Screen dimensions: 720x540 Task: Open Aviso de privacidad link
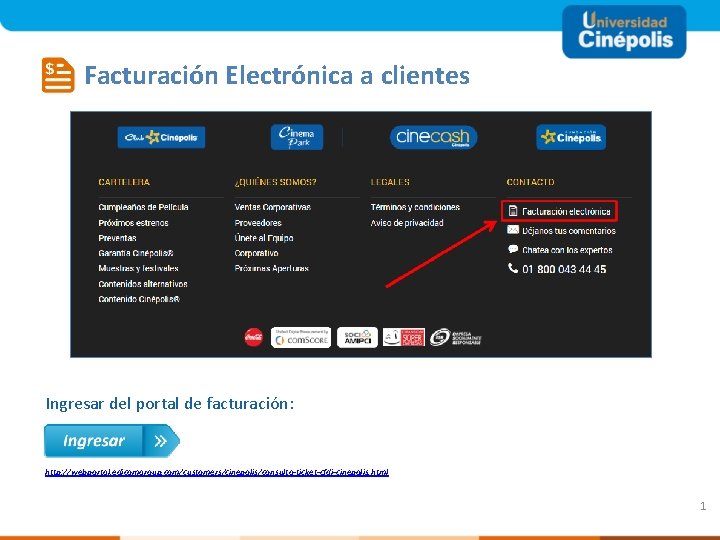tap(407, 223)
